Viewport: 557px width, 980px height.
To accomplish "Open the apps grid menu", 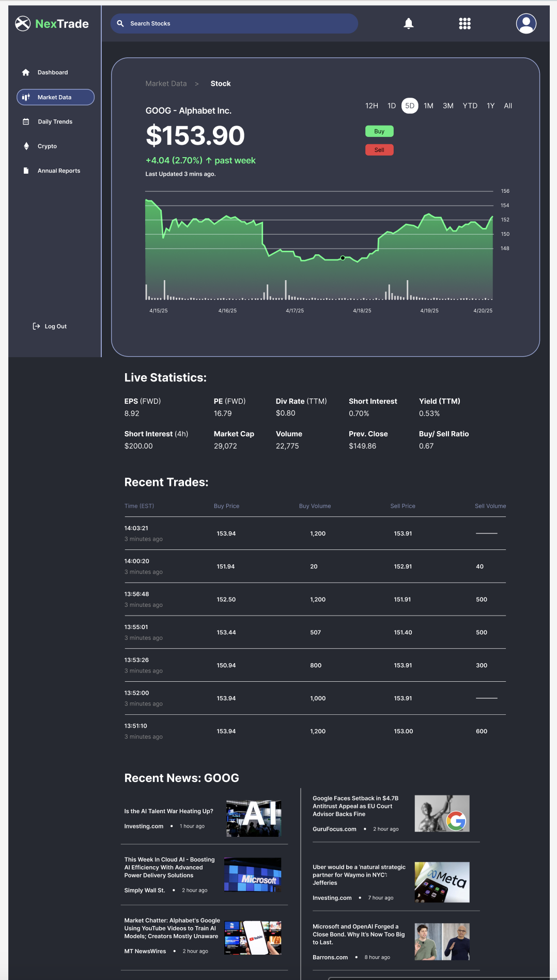I will coord(465,24).
